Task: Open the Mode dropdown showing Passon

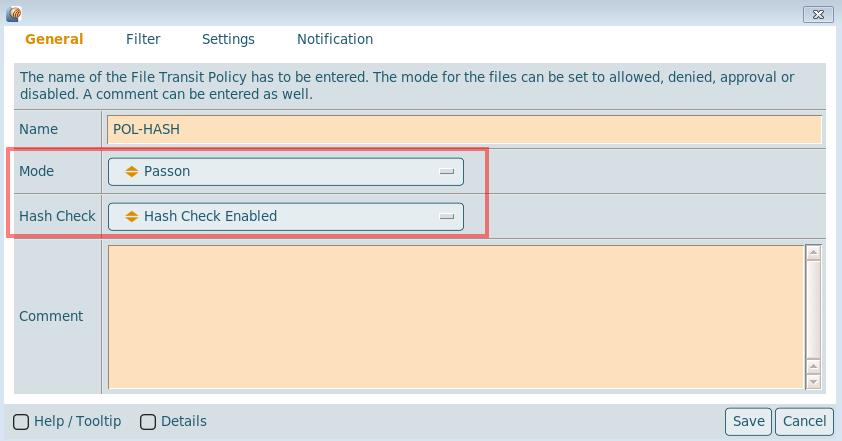Action: pos(285,171)
